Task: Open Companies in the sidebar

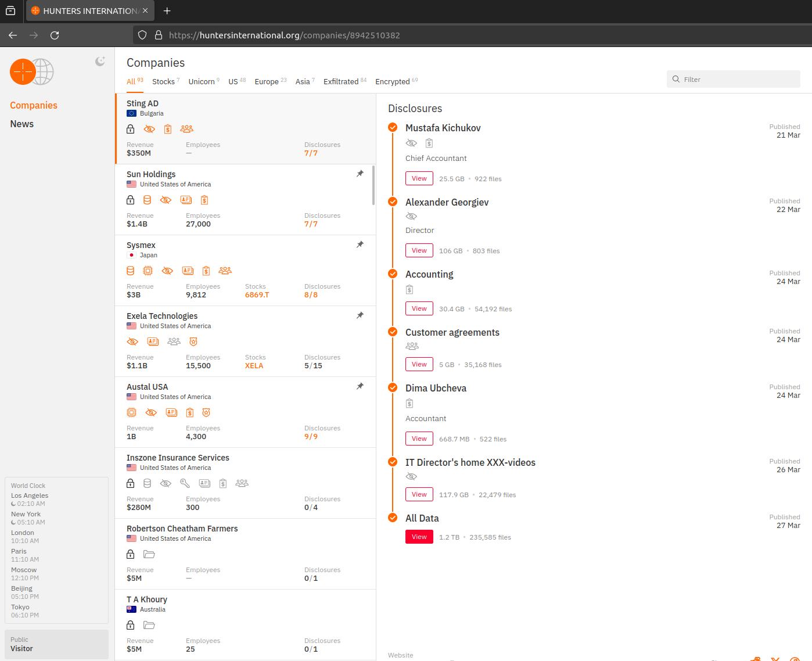Action: pyautogui.click(x=34, y=105)
